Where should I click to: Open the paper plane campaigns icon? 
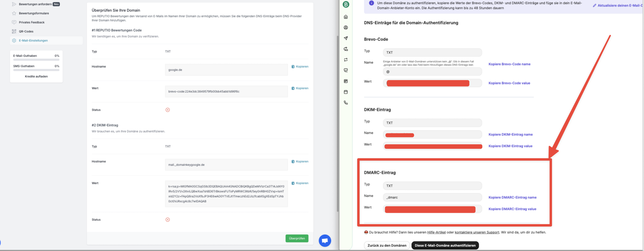[x=346, y=38]
